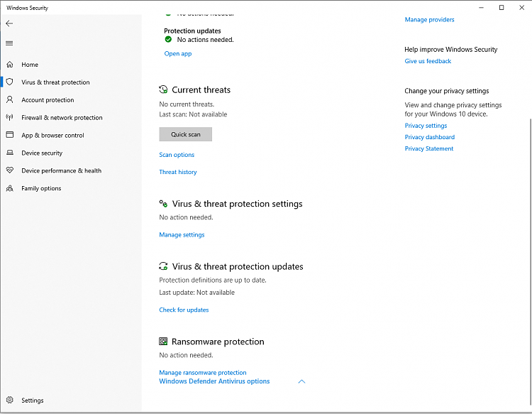Click Manage settings link
532x414 pixels.
pyautogui.click(x=182, y=235)
